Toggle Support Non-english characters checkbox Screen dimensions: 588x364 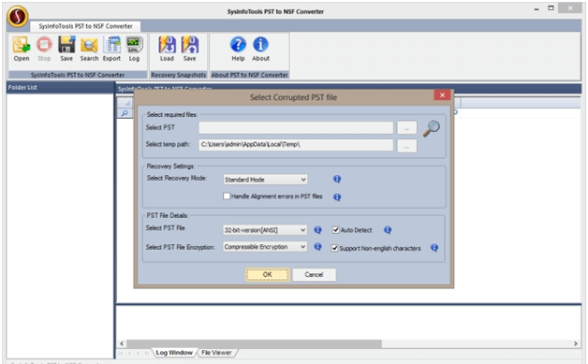point(334,248)
